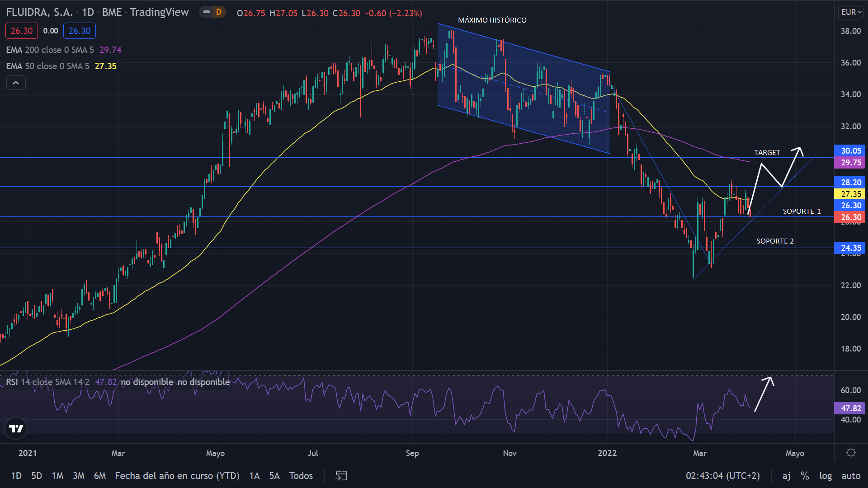Click the EMA 50 value 27.35 in legend

pyautogui.click(x=106, y=66)
